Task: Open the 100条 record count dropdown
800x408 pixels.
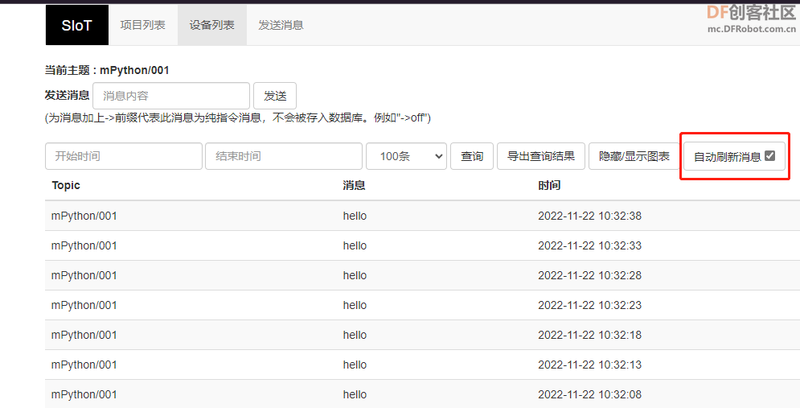Action: pos(407,156)
